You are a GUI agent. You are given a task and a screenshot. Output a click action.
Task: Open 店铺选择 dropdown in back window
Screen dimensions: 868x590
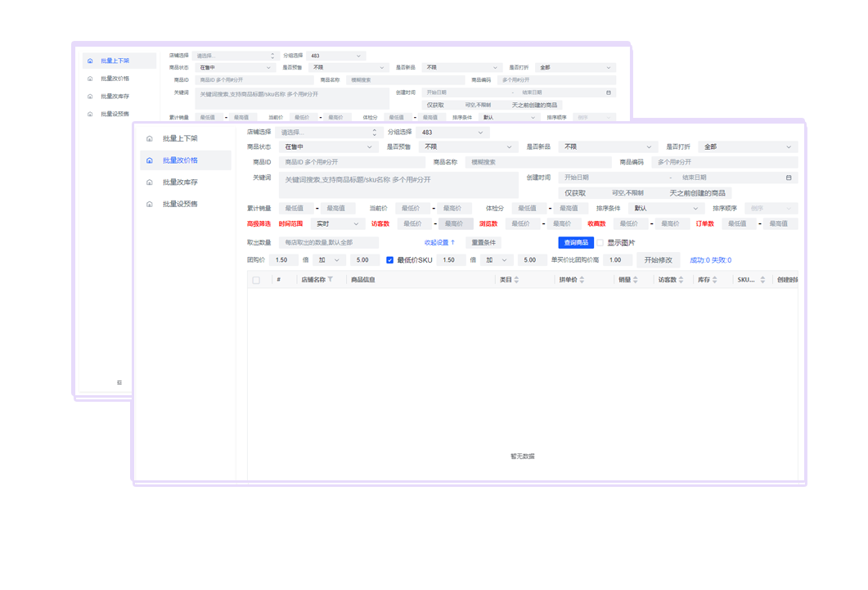pyautogui.click(x=236, y=56)
